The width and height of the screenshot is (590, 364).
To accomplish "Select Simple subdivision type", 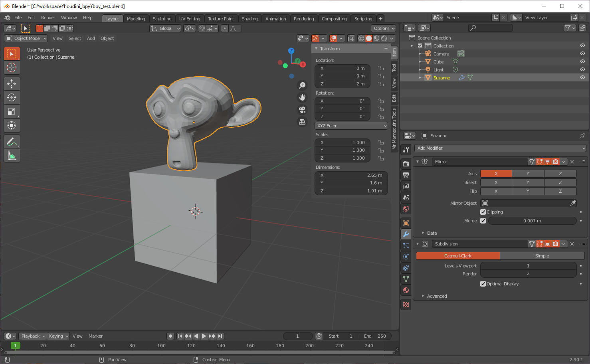I will [542, 256].
